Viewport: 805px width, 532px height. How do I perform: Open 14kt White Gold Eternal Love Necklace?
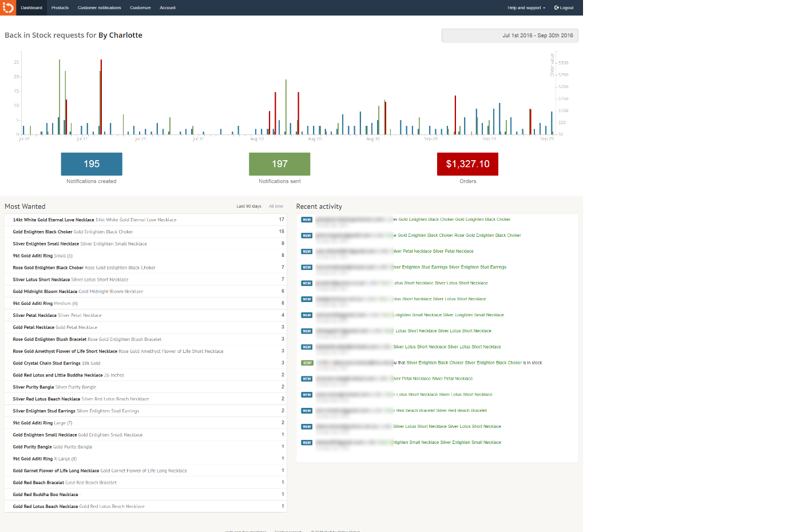point(53,220)
